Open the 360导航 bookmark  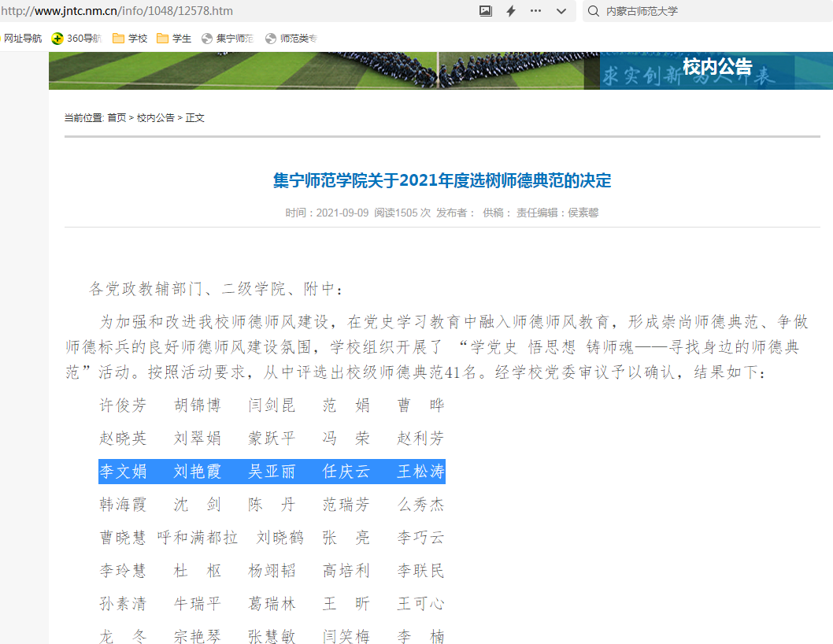(x=76, y=39)
